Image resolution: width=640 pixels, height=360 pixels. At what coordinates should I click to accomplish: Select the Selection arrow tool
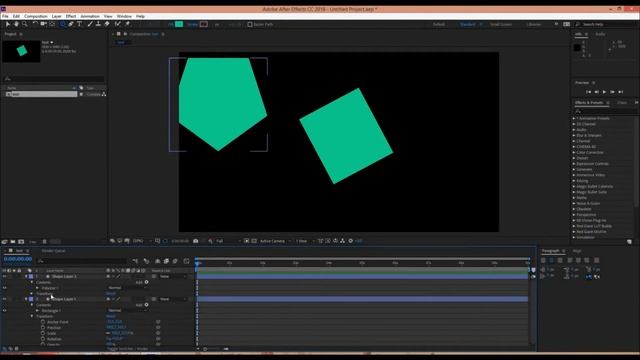7,24
